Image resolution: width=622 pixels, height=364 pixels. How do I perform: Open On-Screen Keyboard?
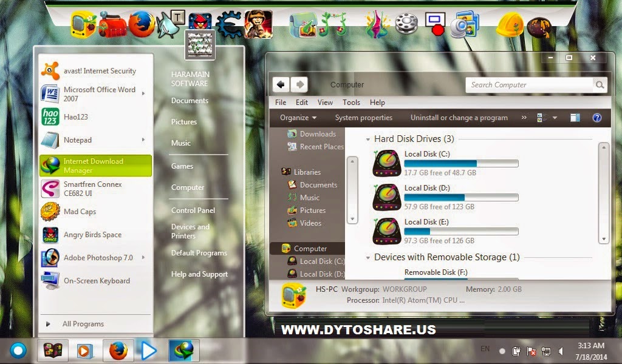pyautogui.click(x=95, y=280)
